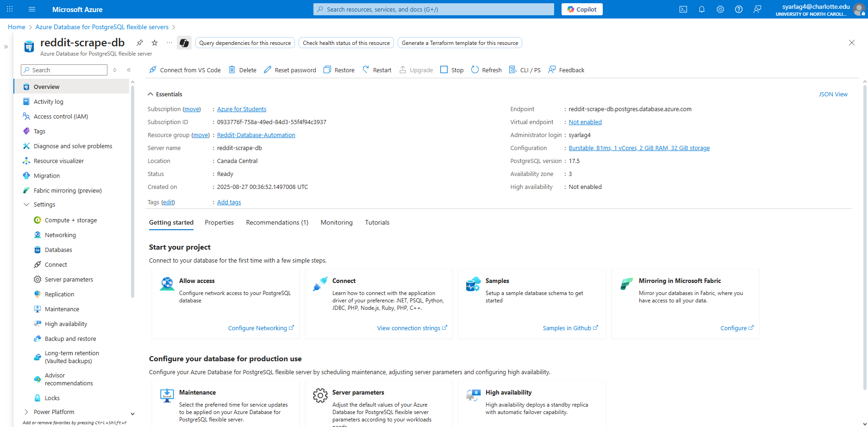Open Compute + storage settings
The width and height of the screenshot is (868, 427).
point(71,220)
